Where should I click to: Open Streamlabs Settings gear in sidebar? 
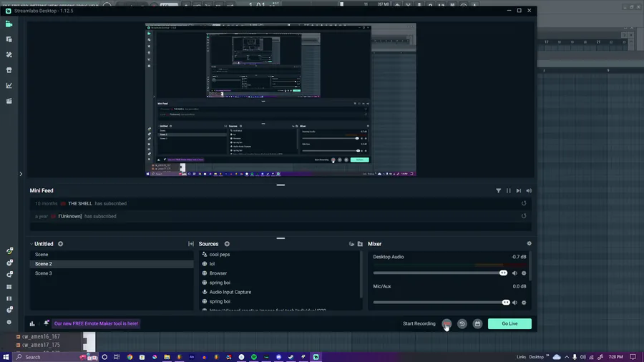tap(9, 322)
